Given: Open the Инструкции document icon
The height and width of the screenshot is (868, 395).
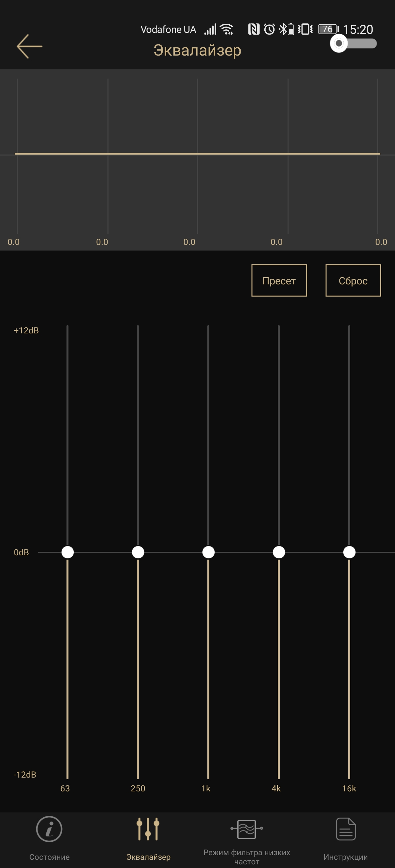Looking at the screenshot, I should 346,829.
